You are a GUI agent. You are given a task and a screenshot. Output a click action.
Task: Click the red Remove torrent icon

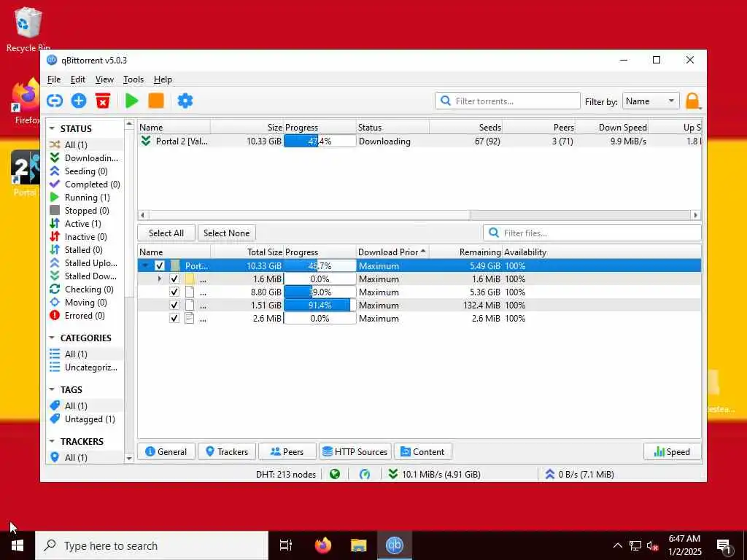tap(102, 101)
